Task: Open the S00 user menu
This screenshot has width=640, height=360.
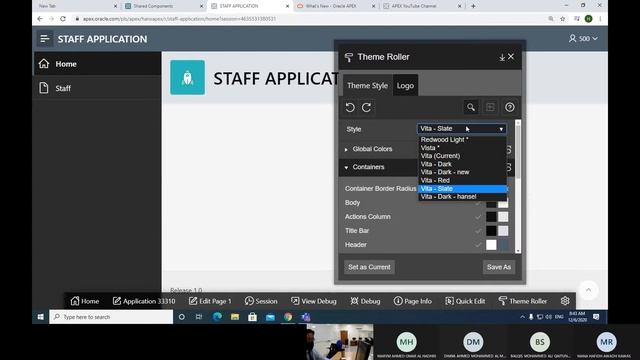Action: [x=583, y=39]
